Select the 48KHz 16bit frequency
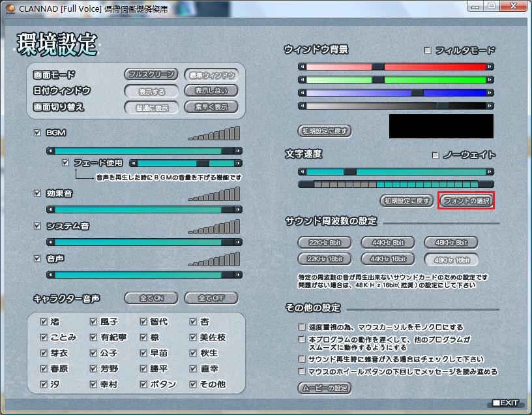 pyautogui.click(x=451, y=260)
